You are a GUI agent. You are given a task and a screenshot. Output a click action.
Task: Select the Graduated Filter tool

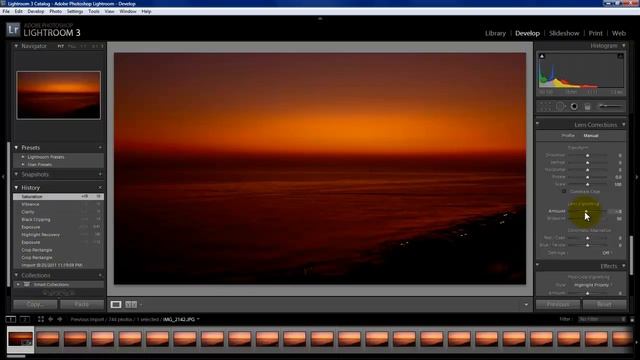tap(587, 107)
